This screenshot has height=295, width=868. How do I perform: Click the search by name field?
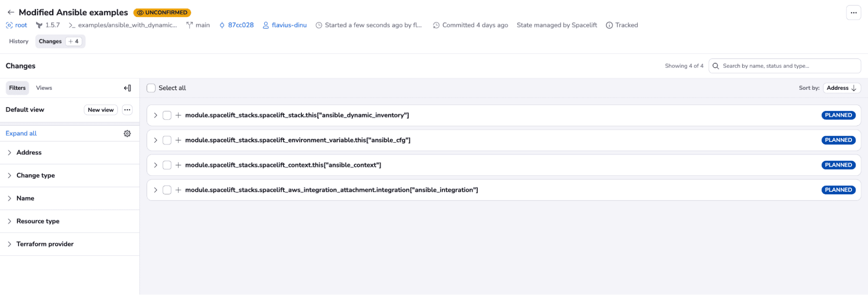[x=785, y=66]
